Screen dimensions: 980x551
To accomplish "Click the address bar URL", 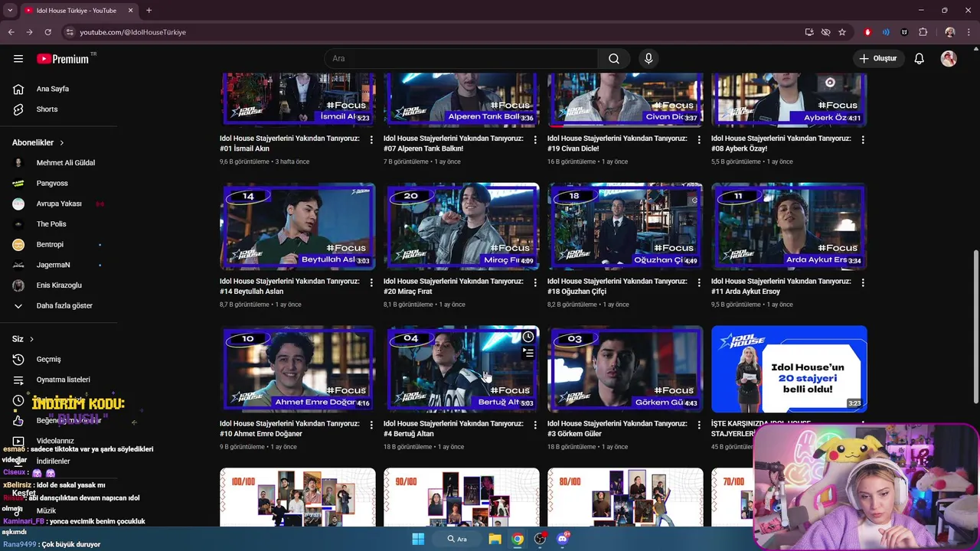I will click(x=132, y=32).
